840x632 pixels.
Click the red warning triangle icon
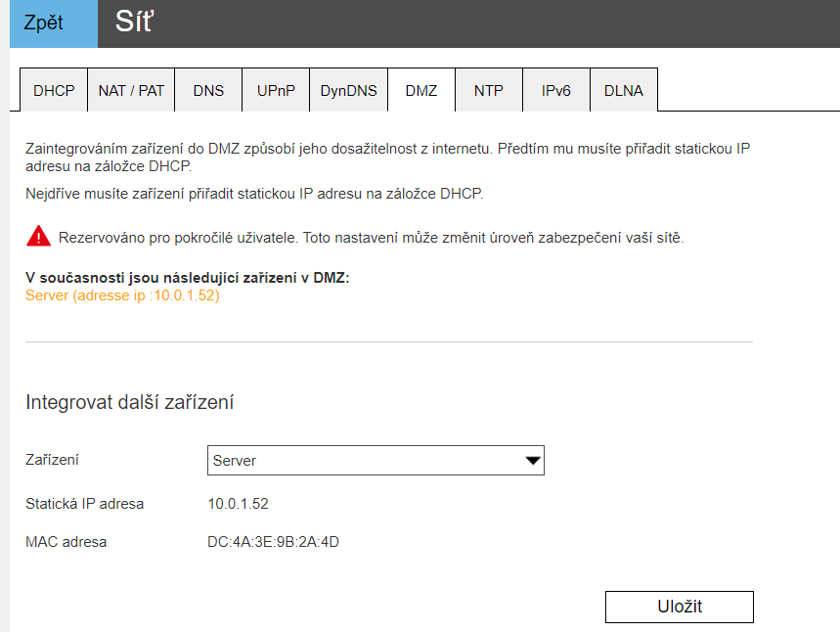[38, 236]
